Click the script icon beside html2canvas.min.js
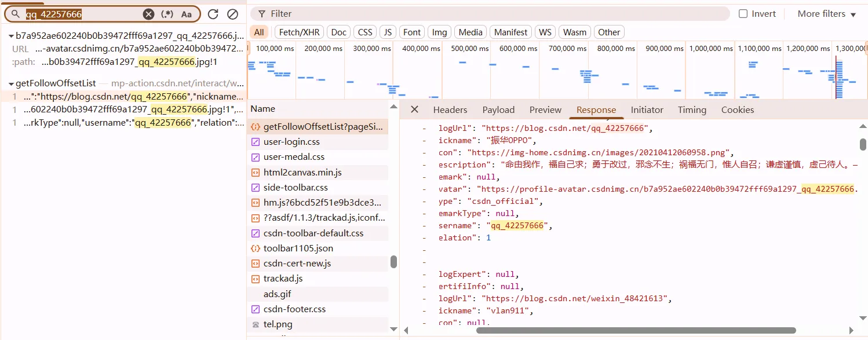The width and height of the screenshot is (868, 340). click(x=256, y=172)
